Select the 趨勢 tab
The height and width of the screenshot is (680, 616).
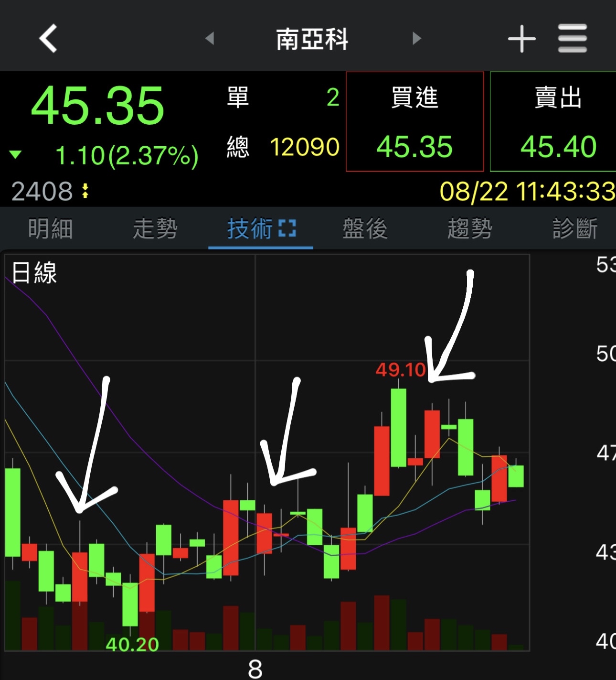click(470, 228)
